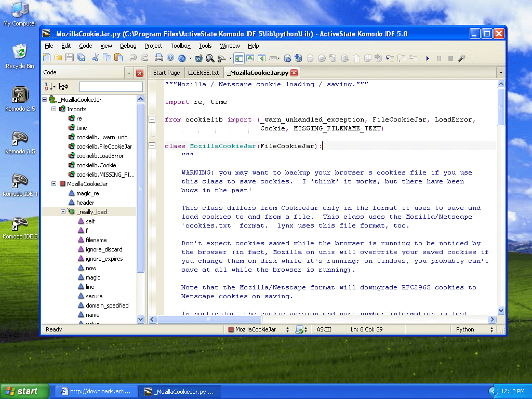Collapse the MozillaCookieJar class tree node

tap(54, 183)
